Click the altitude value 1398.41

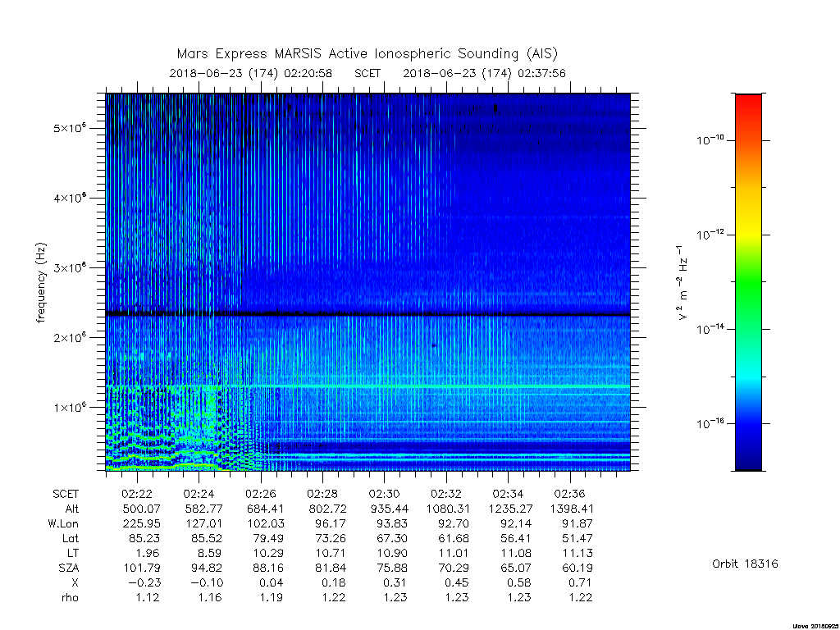coord(572,509)
